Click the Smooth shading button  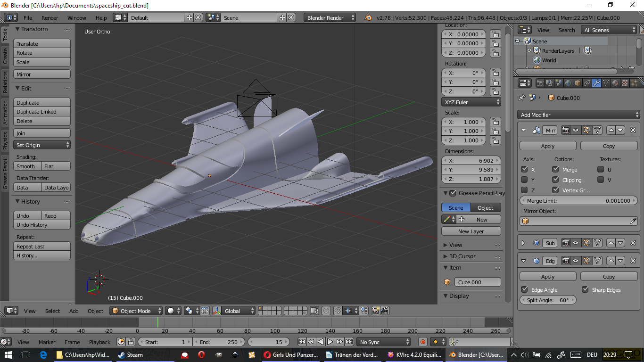pos(26,166)
